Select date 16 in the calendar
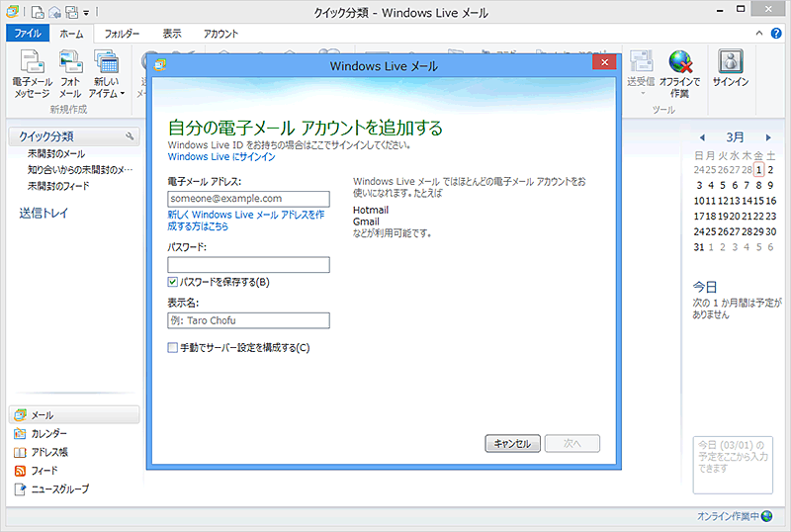This screenshot has width=791, height=532. coord(771,201)
